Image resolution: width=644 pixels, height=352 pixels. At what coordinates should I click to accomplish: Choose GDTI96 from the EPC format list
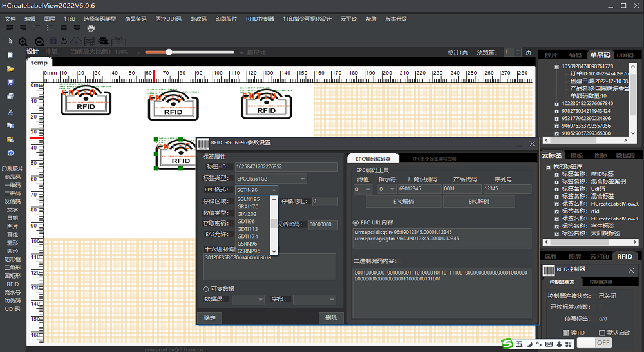pyautogui.click(x=247, y=221)
